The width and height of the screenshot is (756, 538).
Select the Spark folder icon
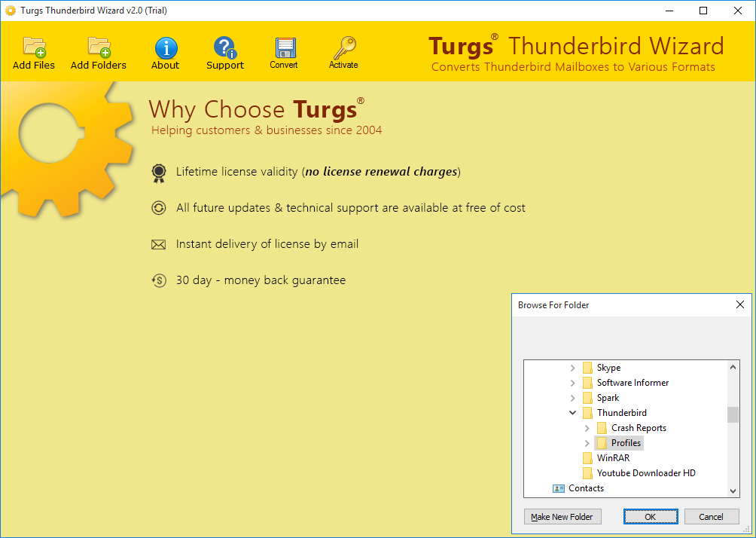[587, 398]
